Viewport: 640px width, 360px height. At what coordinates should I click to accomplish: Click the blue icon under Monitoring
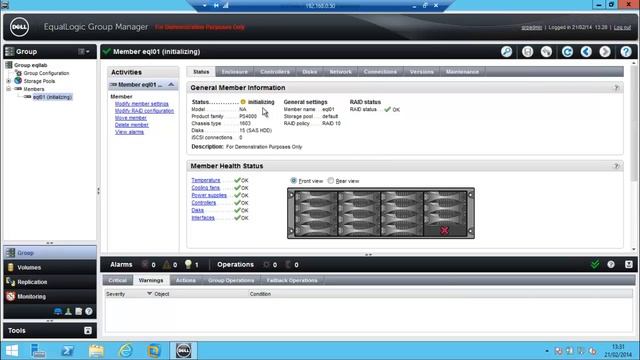(x=58, y=312)
